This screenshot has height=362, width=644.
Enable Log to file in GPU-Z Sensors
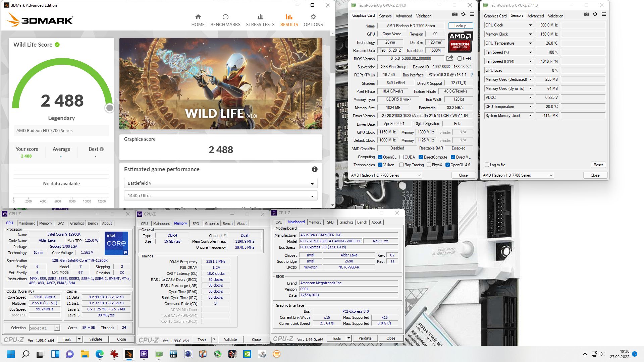(487, 165)
